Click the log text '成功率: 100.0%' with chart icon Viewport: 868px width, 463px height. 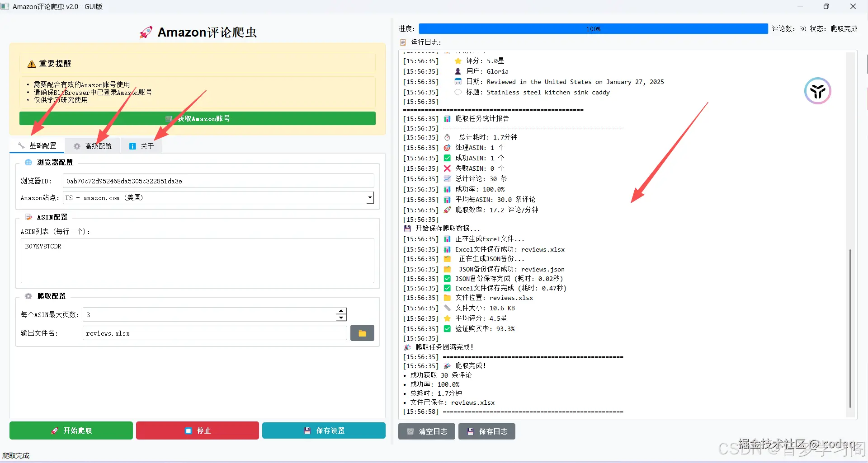tap(480, 189)
